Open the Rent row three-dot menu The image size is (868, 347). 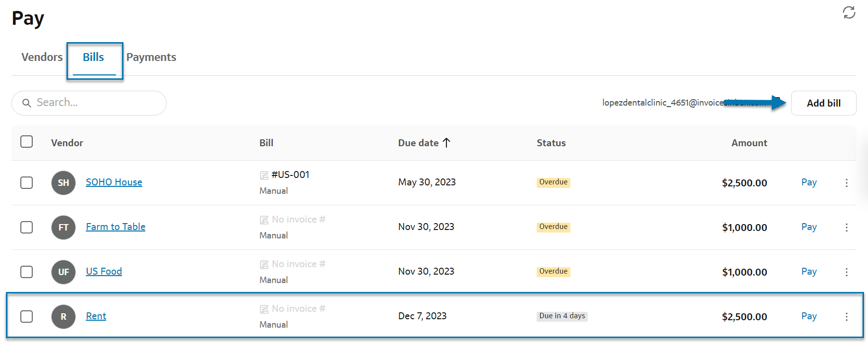coord(847,316)
